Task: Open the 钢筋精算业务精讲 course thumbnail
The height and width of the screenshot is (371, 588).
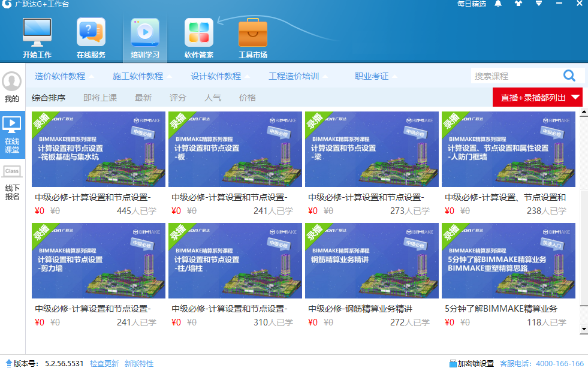Action: [x=372, y=261]
